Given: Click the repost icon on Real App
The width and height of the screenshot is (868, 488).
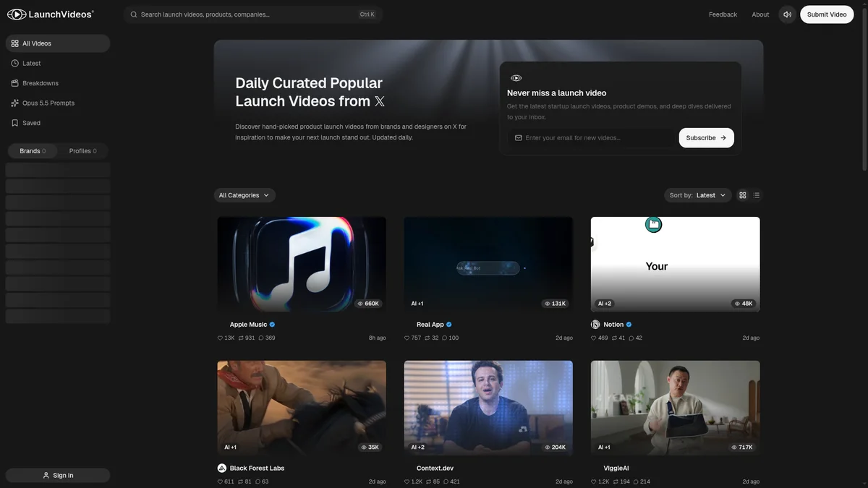Looking at the screenshot, I should 427,338.
